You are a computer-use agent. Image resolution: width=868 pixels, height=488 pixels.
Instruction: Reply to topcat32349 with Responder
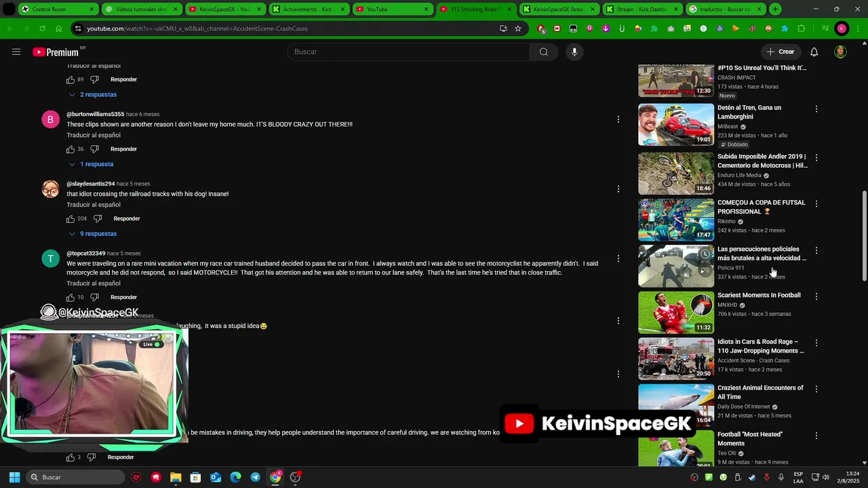click(x=123, y=298)
